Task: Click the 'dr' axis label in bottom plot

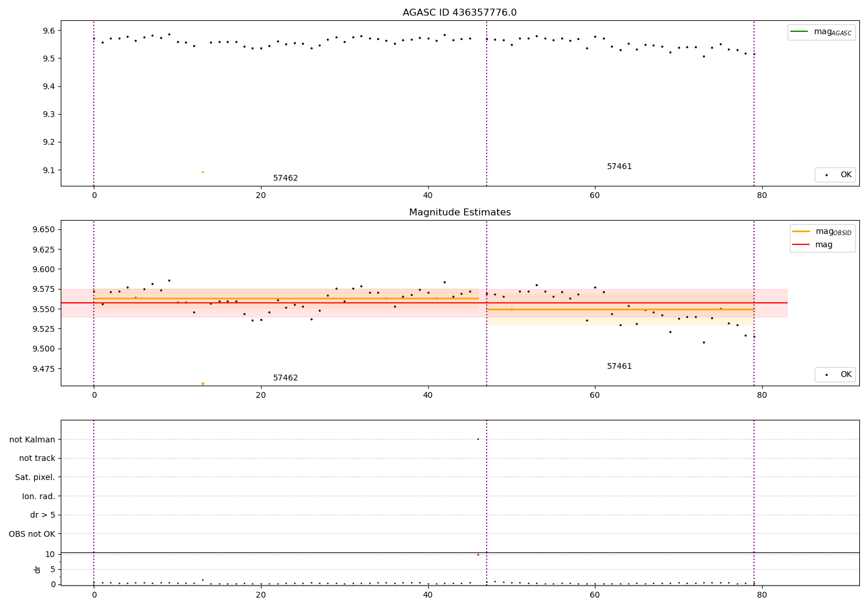Action: click(x=38, y=569)
